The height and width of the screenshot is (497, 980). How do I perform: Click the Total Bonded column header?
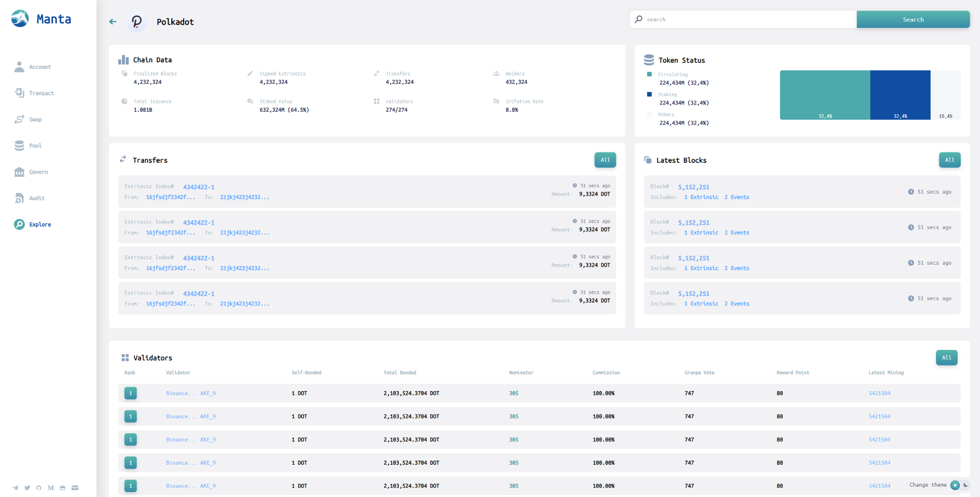pyautogui.click(x=400, y=373)
